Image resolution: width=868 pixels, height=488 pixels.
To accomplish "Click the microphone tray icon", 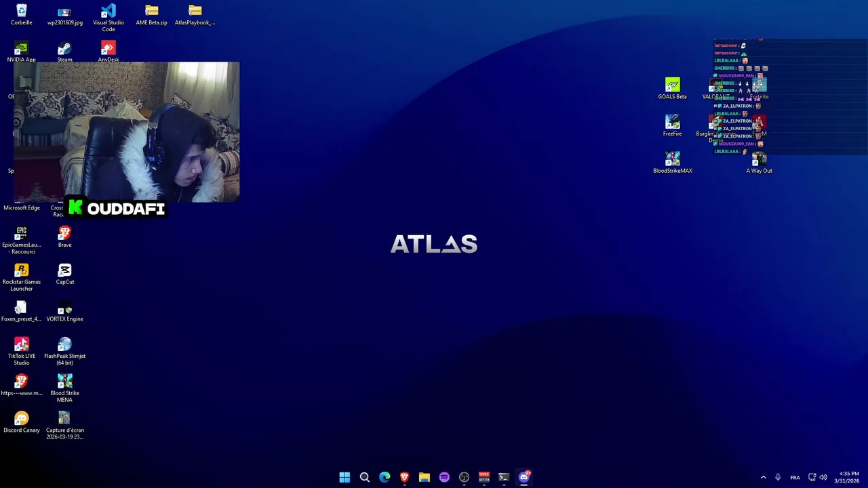I will [778, 477].
